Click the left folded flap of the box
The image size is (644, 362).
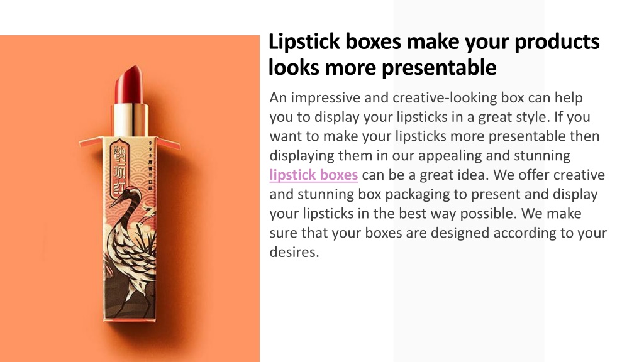coord(91,141)
